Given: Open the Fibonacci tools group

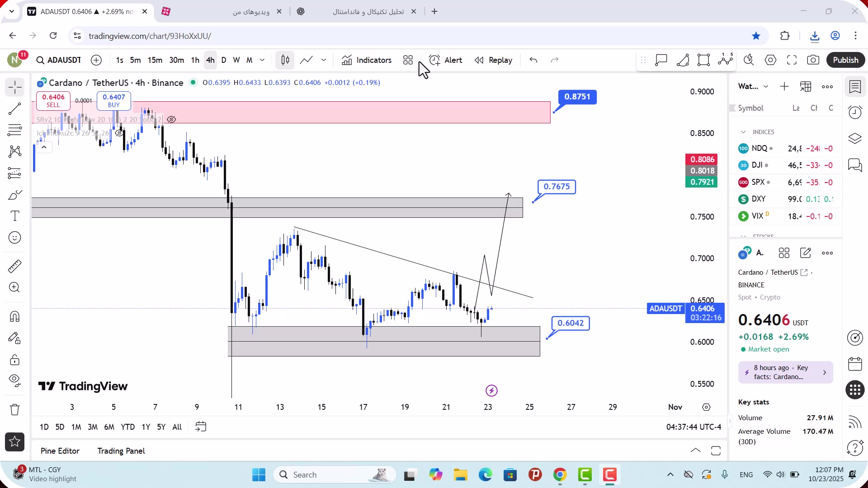Looking at the screenshot, I should click(15, 130).
